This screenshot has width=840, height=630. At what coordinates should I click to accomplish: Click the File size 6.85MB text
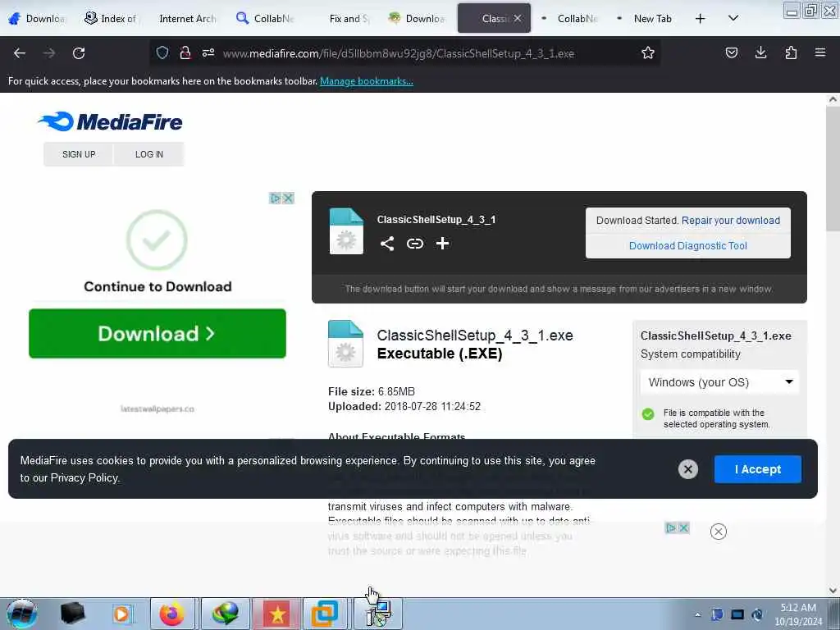click(372, 391)
